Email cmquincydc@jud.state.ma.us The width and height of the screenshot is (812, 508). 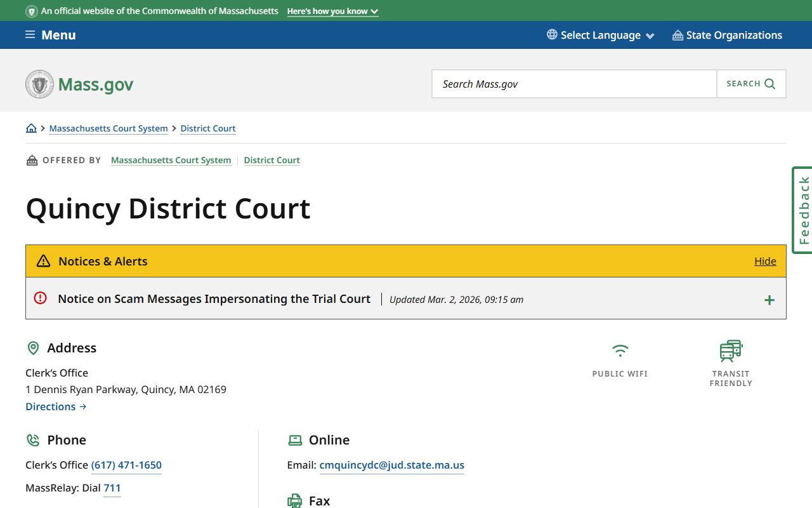coord(391,465)
